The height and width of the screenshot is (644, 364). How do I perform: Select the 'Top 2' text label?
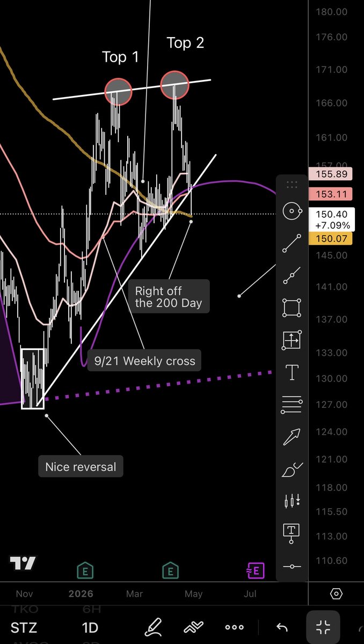tap(185, 43)
